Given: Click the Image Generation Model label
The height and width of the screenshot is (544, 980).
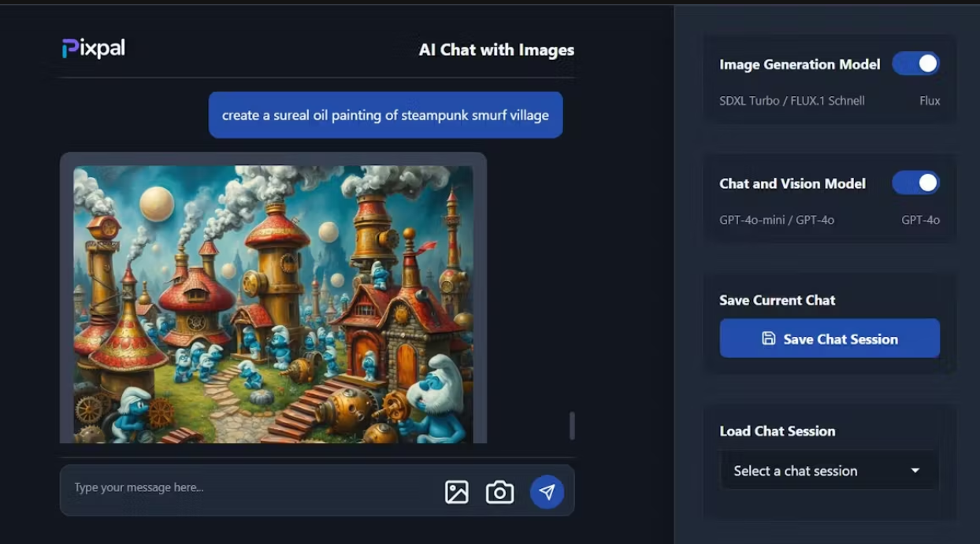Looking at the screenshot, I should [800, 65].
